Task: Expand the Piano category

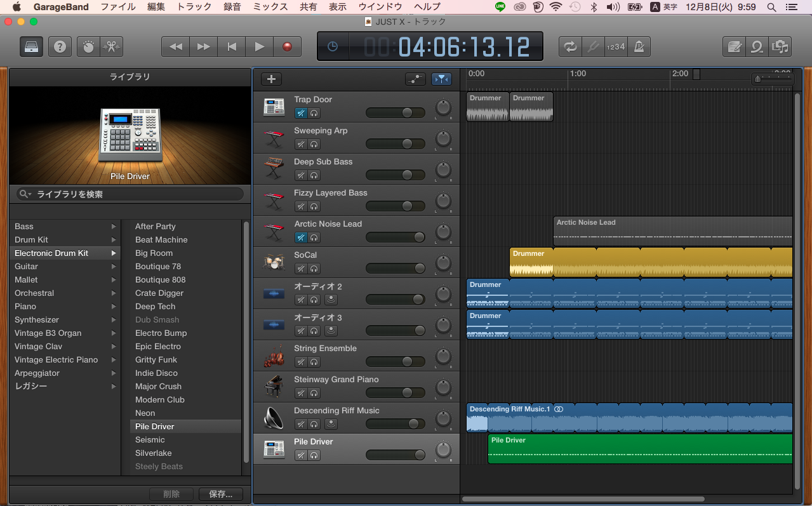Action: click(114, 307)
